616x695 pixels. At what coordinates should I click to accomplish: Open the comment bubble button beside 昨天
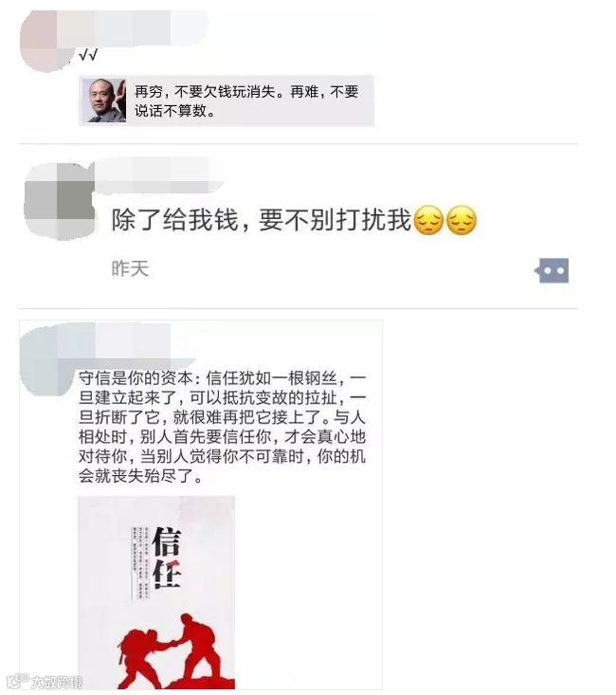click(552, 270)
